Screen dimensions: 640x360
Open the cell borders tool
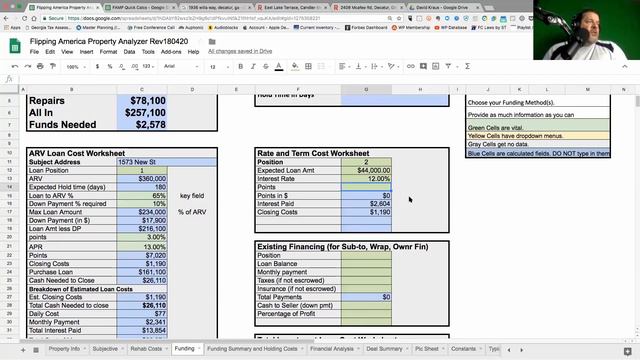(x=309, y=66)
